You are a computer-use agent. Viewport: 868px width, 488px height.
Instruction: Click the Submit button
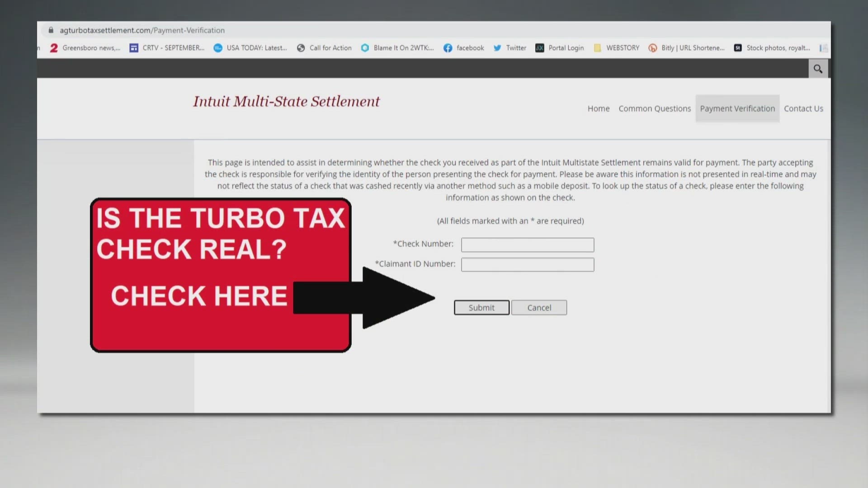pyautogui.click(x=481, y=307)
